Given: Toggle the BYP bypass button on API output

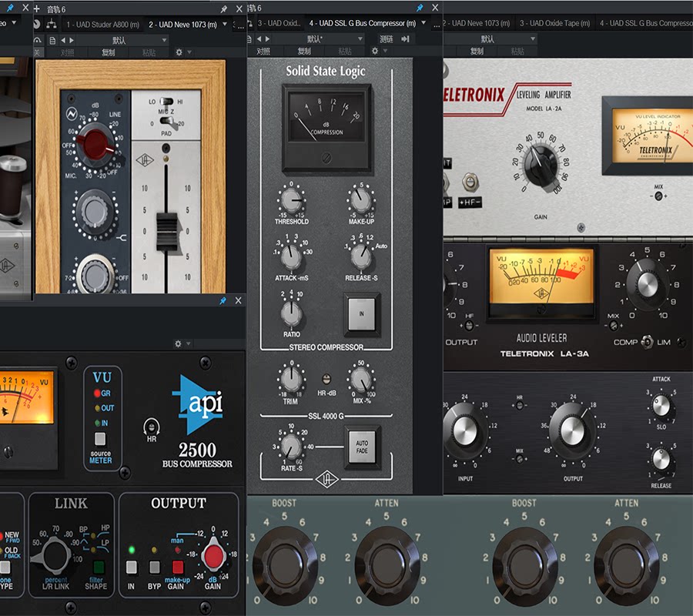Looking at the screenshot, I should point(154,567).
